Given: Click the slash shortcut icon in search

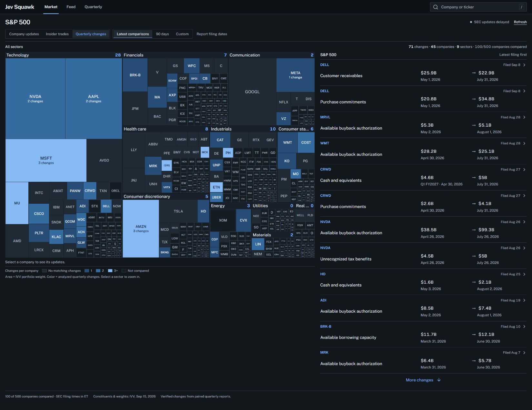Looking at the screenshot, I should [x=521, y=7].
